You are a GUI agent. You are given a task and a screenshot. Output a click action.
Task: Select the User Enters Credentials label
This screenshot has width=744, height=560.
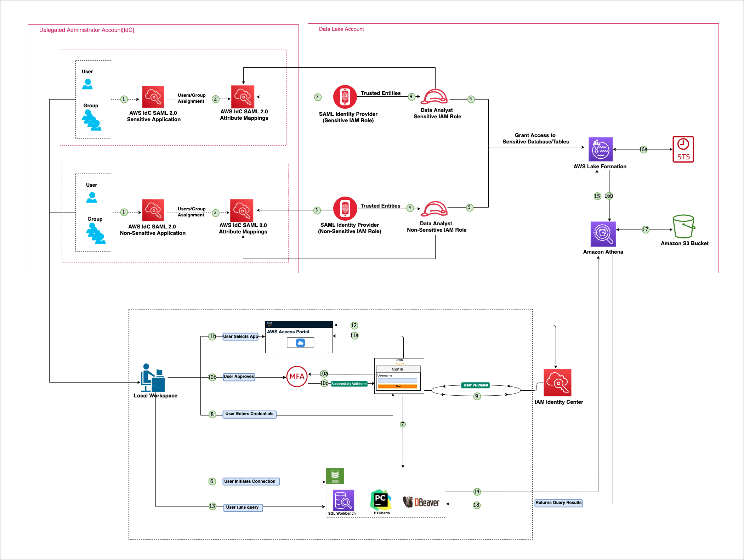tap(249, 414)
